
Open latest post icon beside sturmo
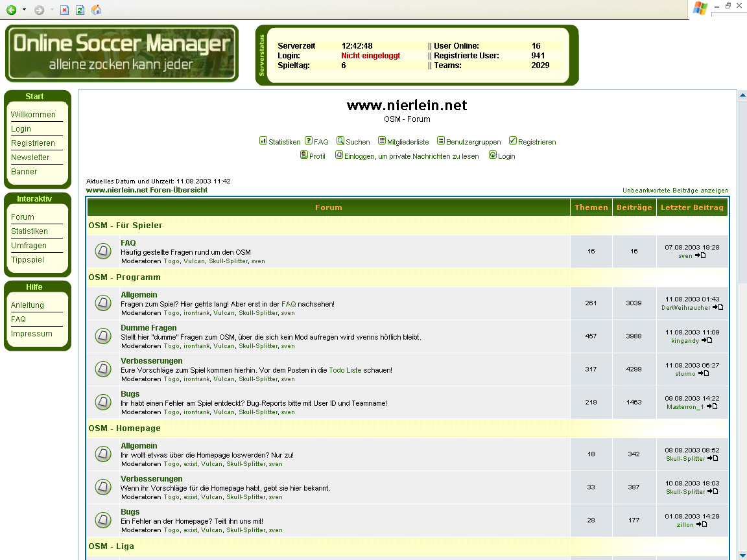[704, 374]
